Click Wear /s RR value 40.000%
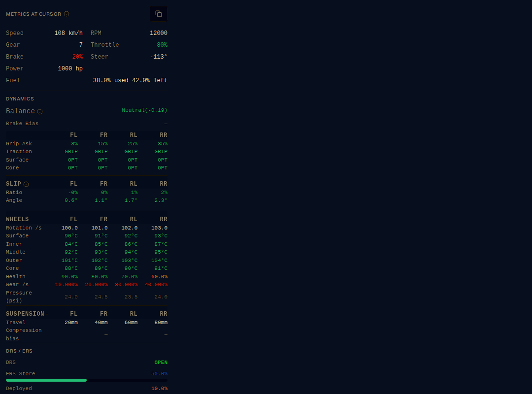Screen dimensions: 532x394 coord(156,285)
